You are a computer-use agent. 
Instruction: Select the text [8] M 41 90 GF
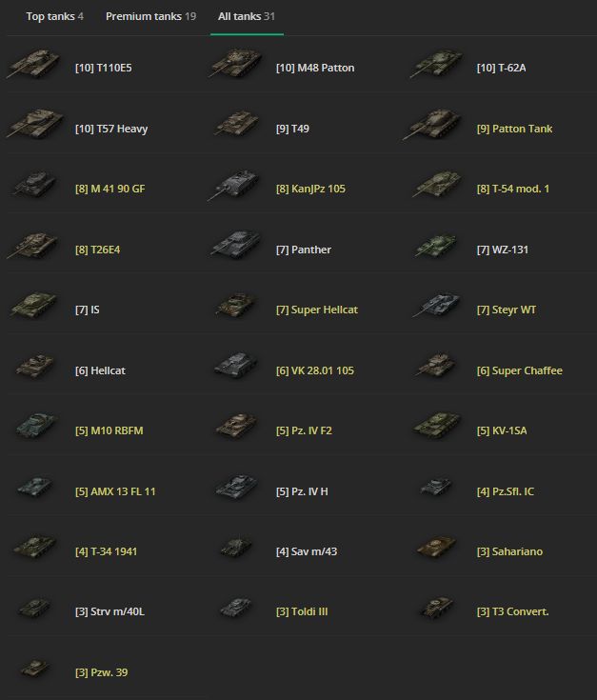(x=110, y=189)
